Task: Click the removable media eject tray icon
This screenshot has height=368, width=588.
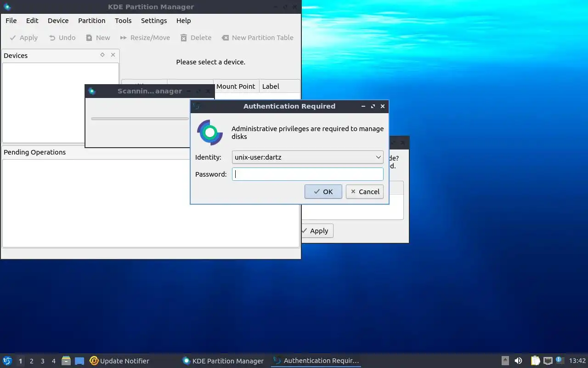Action: coord(505,361)
